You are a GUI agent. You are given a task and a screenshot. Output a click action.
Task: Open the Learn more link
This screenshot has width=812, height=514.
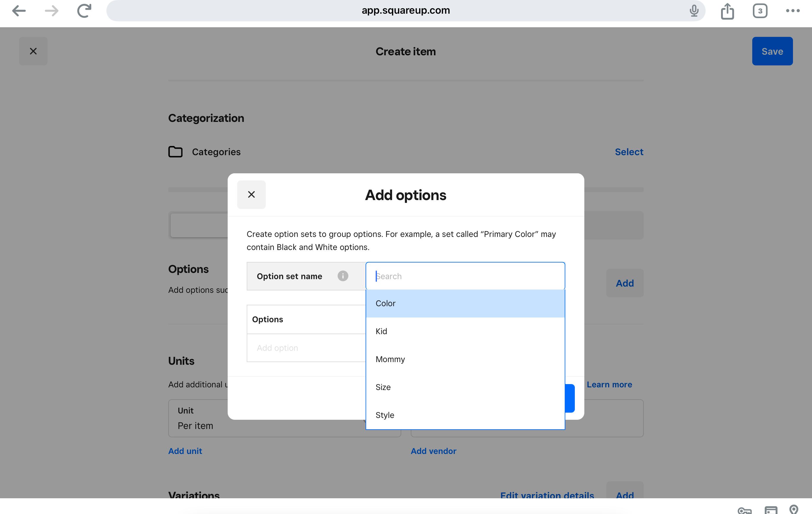coord(609,384)
